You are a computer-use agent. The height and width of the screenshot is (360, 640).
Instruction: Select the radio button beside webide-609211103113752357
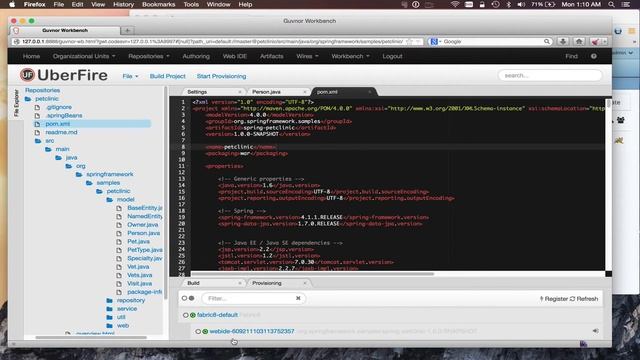(x=198, y=331)
